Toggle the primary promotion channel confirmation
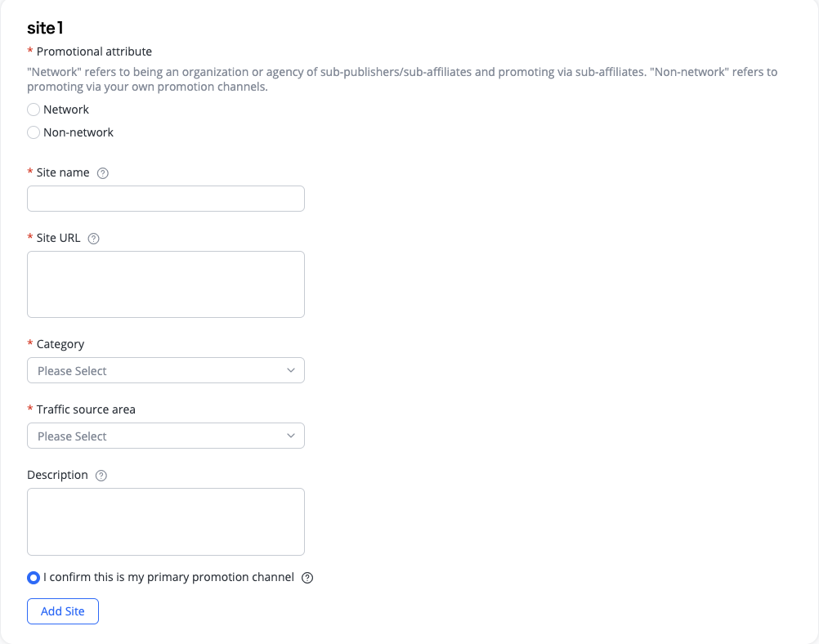This screenshot has height=644, width=819. pyautogui.click(x=34, y=578)
